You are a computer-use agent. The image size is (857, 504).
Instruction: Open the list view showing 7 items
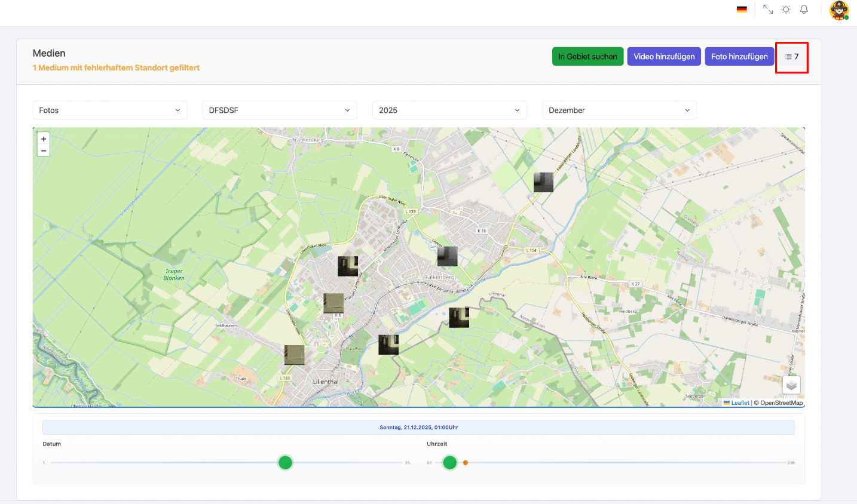[x=791, y=57]
